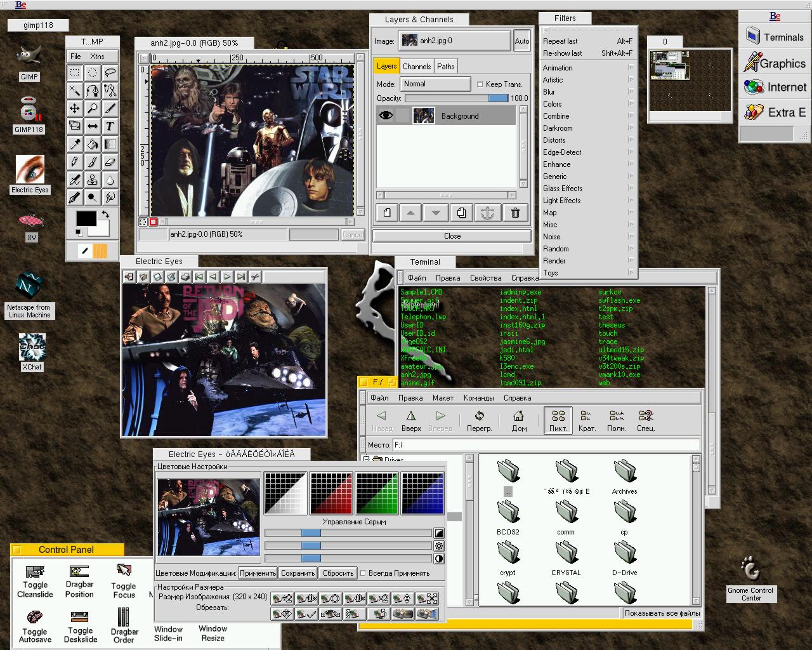Select the Convolve blur droplet tool

(x=110, y=180)
